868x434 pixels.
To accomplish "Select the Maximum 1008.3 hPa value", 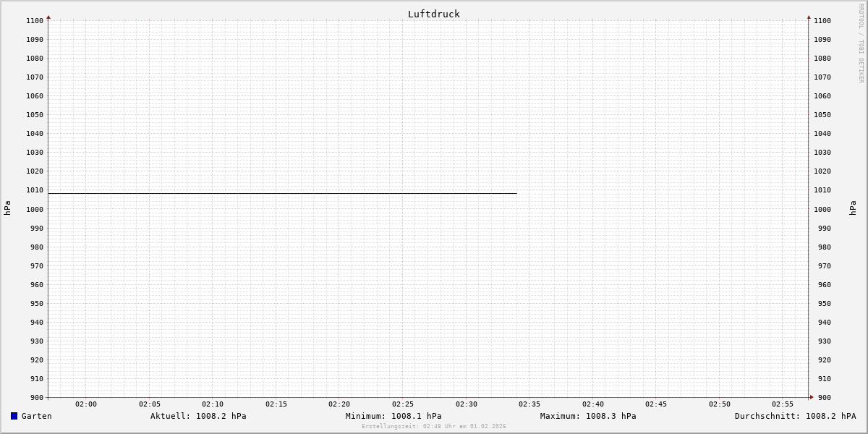I will tap(588, 416).
